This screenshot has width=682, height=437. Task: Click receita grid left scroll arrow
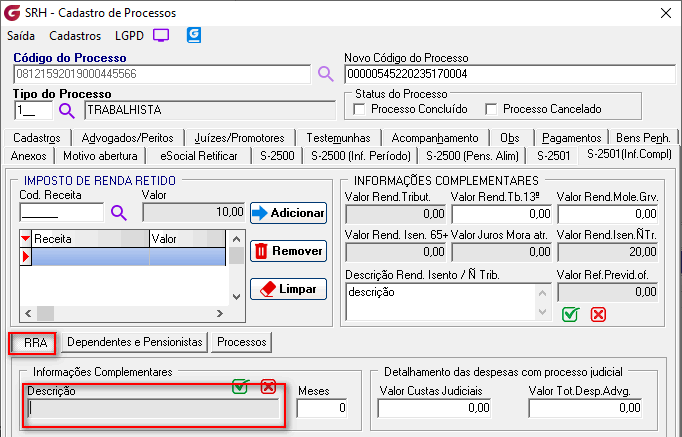tap(28, 313)
